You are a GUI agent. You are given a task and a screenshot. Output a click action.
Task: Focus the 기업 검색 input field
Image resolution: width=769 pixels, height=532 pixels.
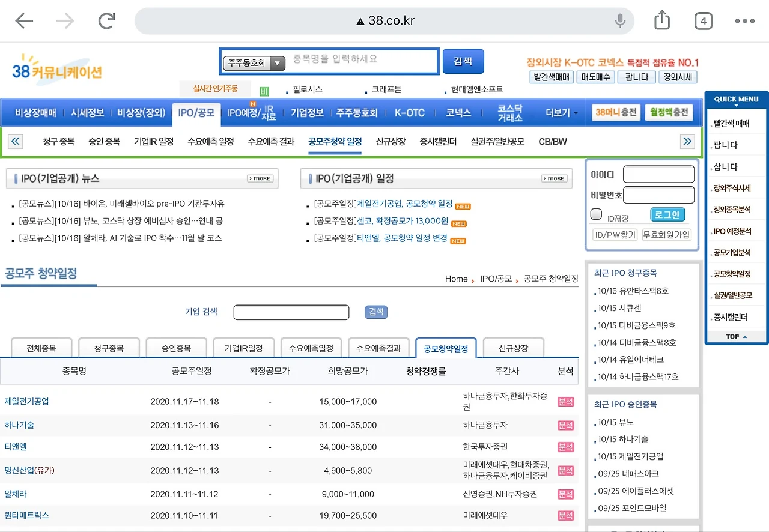(291, 312)
